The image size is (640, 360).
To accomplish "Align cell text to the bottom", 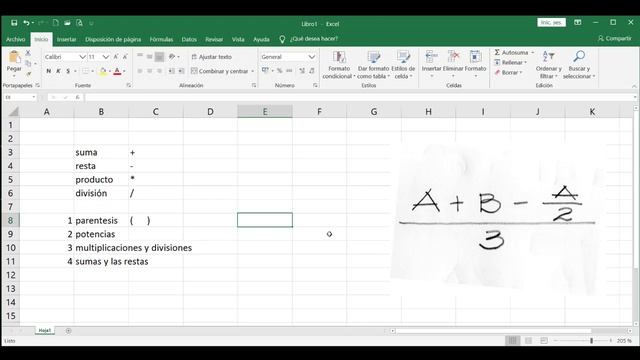I will coord(160,57).
